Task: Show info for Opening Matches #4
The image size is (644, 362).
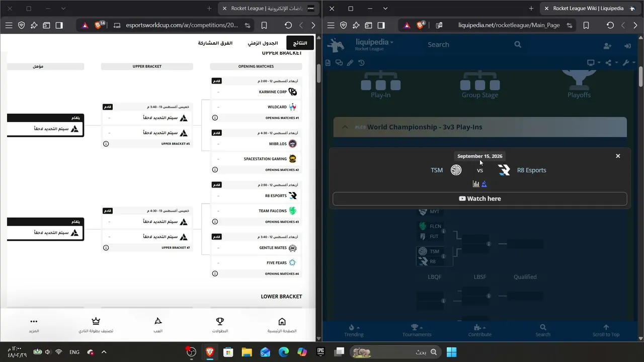Action: point(215,274)
